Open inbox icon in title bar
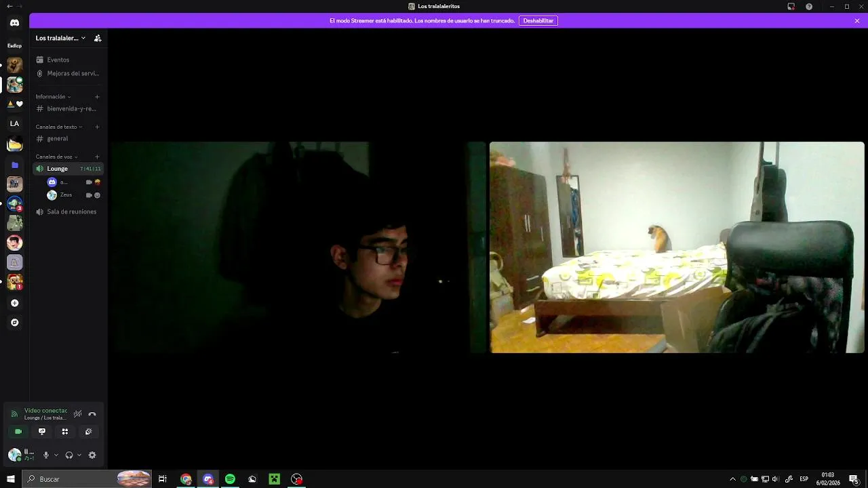Viewport: 868px width, 488px height. point(791,6)
